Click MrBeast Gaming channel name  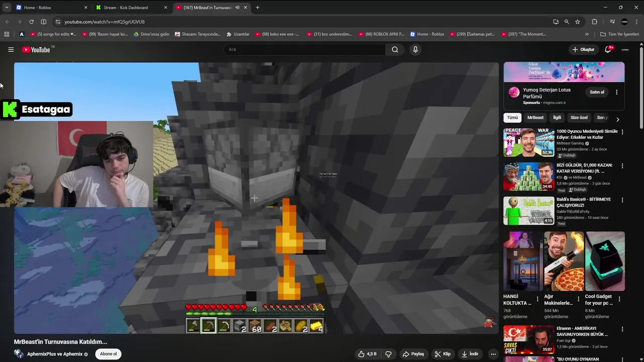point(570,143)
